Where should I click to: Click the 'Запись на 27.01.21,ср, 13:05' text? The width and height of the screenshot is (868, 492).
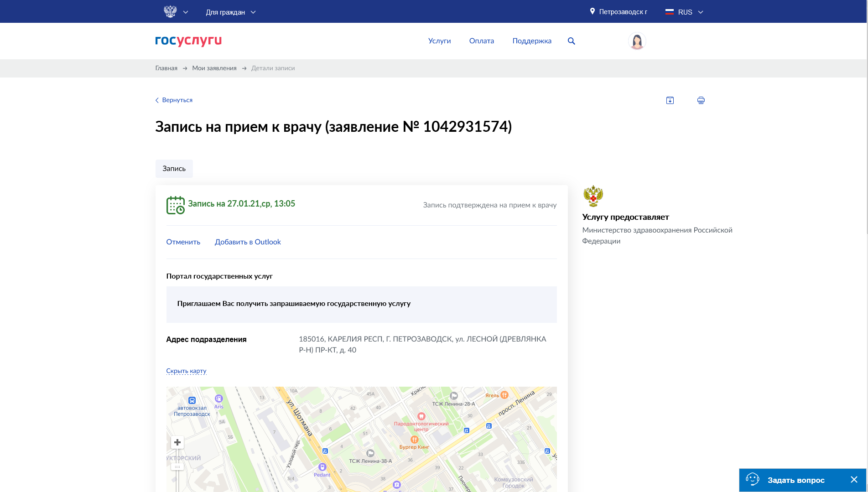[x=242, y=204]
